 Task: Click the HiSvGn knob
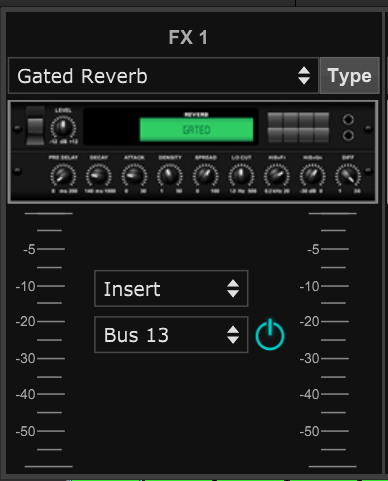[313, 176]
